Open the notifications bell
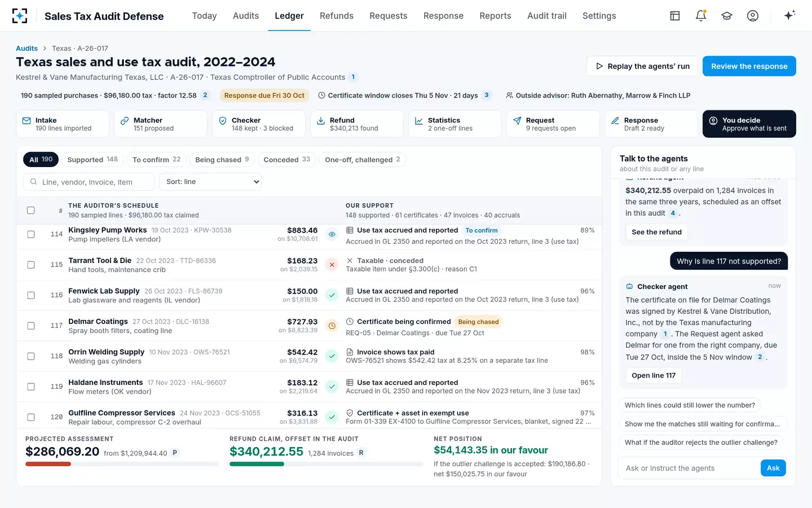812x508 pixels. [701, 16]
